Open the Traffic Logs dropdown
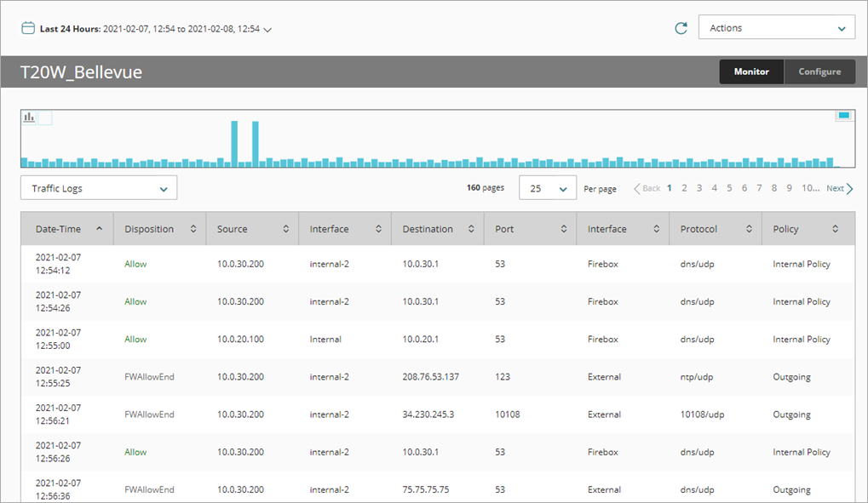868x503 pixels. pyautogui.click(x=97, y=187)
